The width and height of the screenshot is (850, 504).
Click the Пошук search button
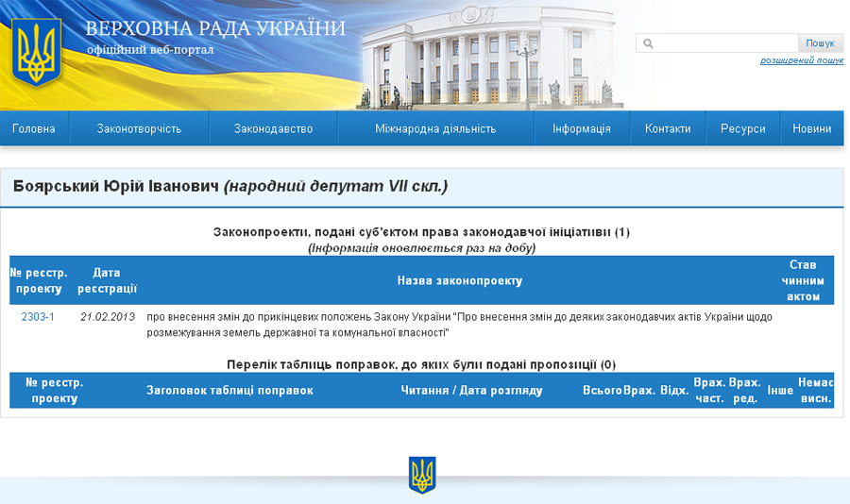click(820, 42)
